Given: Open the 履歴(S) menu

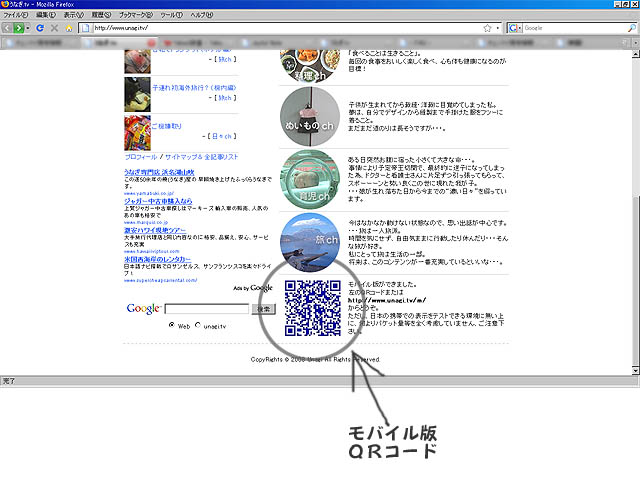Looking at the screenshot, I should pos(101,15).
